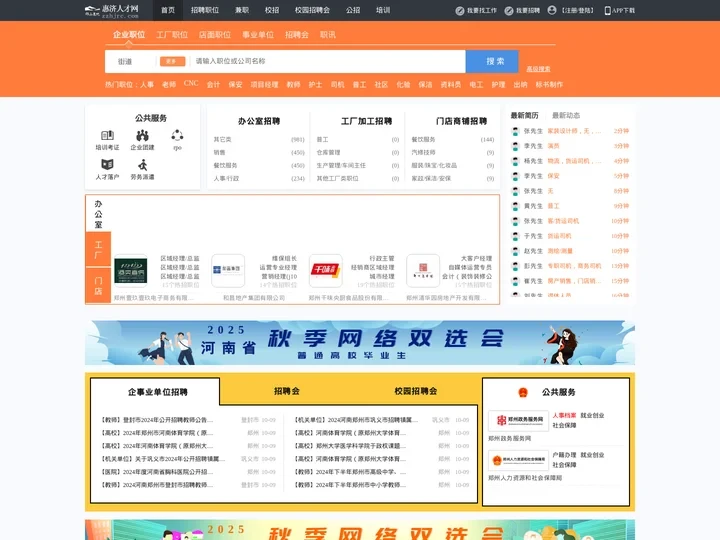The height and width of the screenshot is (540, 720).
Task: Open the 和昌地产集团 company logo
Action: [228, 270]
